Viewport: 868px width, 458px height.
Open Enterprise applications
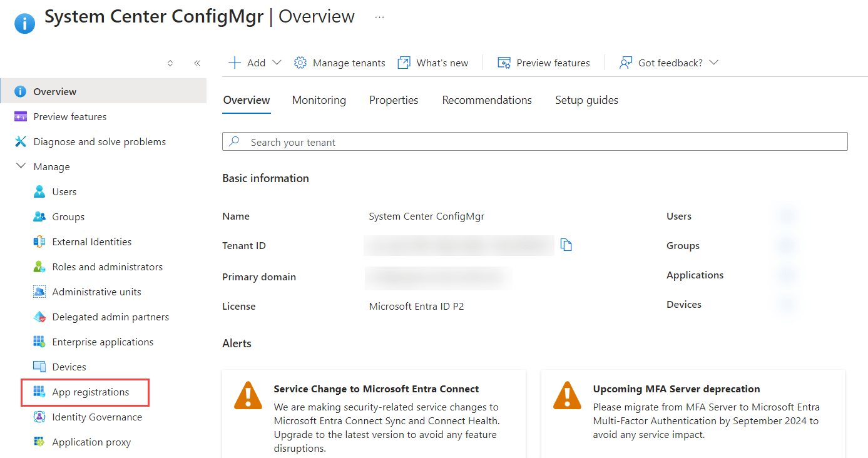tap(103, 342)
